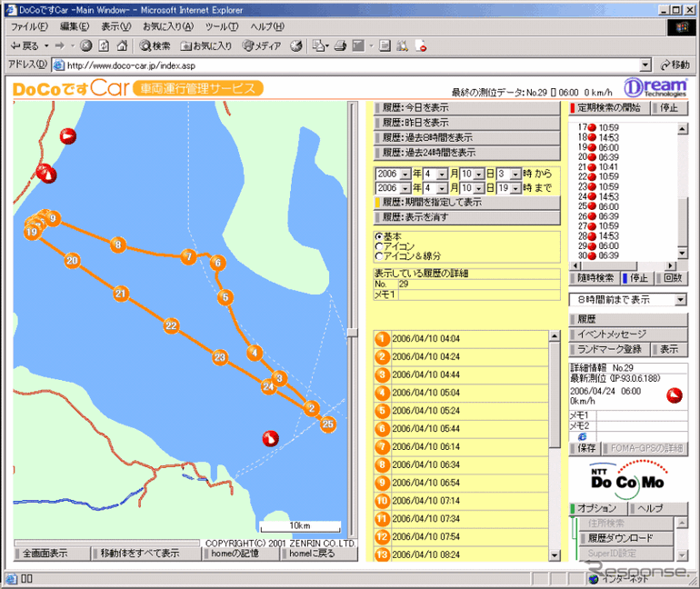
Task: Click orange list icon 12 for 07:54
Action: 382,537
